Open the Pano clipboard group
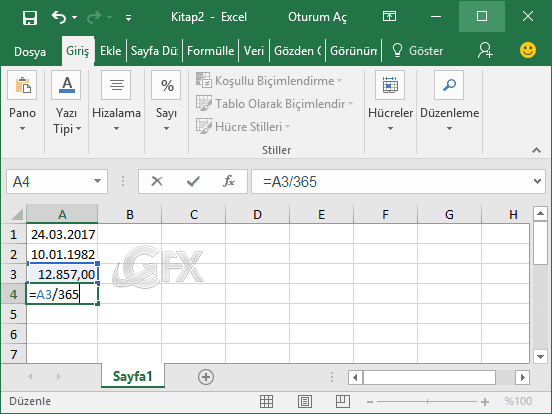 (x=22, y=102)
